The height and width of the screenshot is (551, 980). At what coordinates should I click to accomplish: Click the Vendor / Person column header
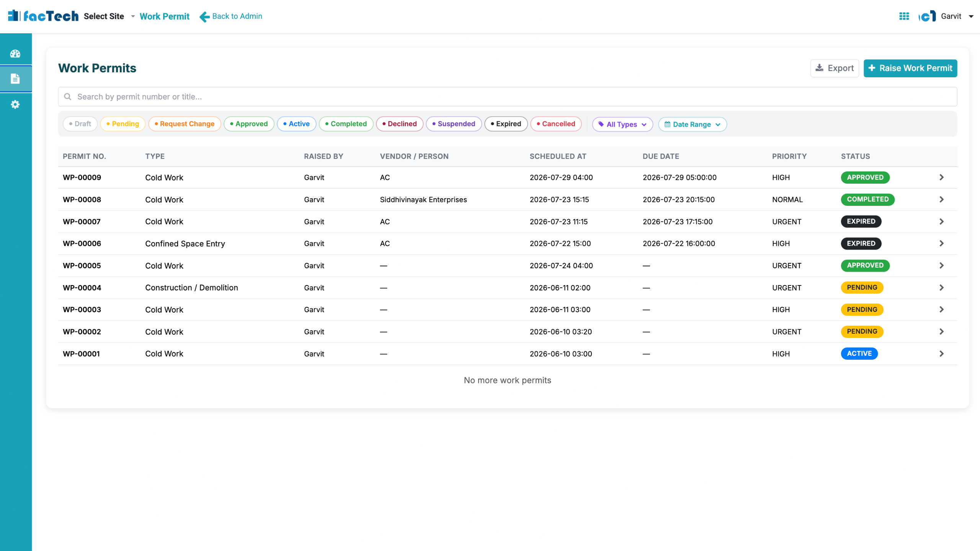click(x=414, y=156)
